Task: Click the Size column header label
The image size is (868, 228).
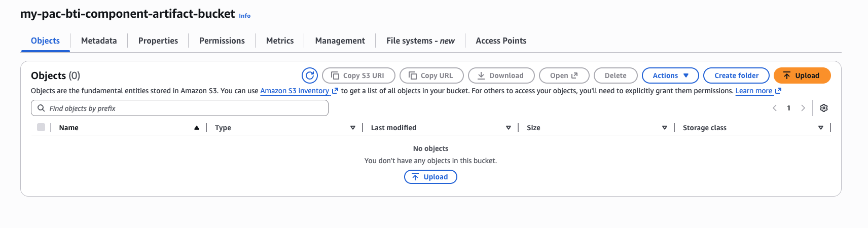Action: tap(533, 128)
